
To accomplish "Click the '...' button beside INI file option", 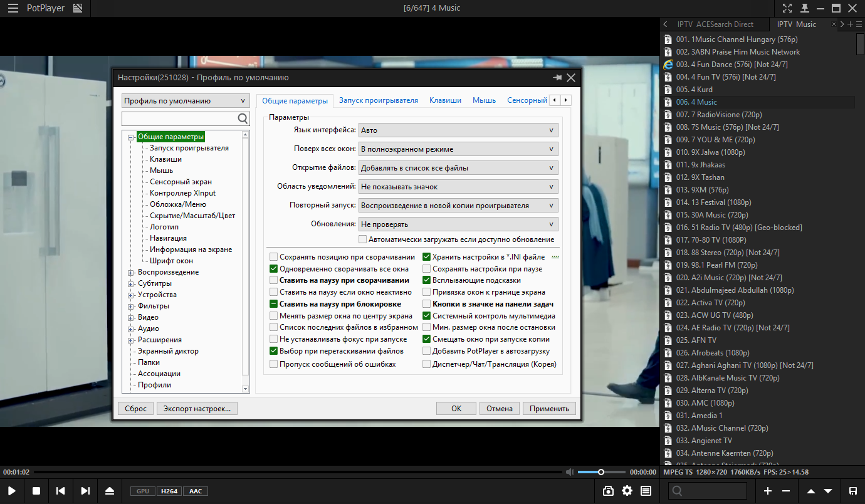I will (555, 257).
